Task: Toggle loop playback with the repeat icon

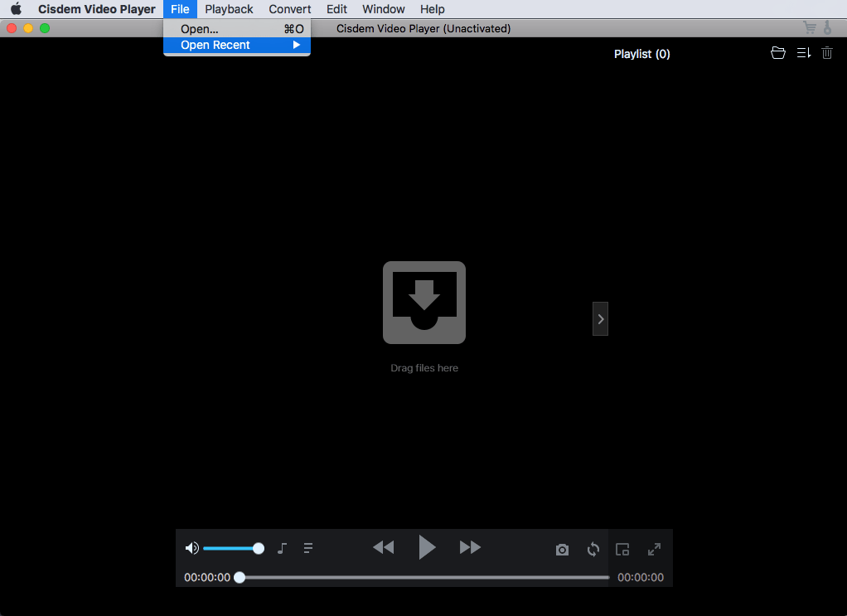Action: click(x=593, y=549)
